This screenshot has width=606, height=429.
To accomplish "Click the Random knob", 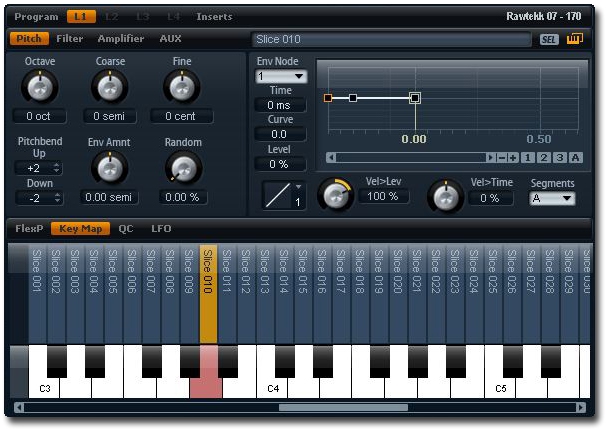I will [x=181, y=168].
